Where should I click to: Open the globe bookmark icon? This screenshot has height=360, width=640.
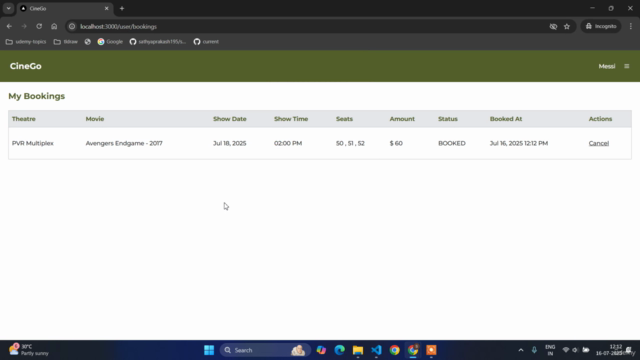click(87, 42)
